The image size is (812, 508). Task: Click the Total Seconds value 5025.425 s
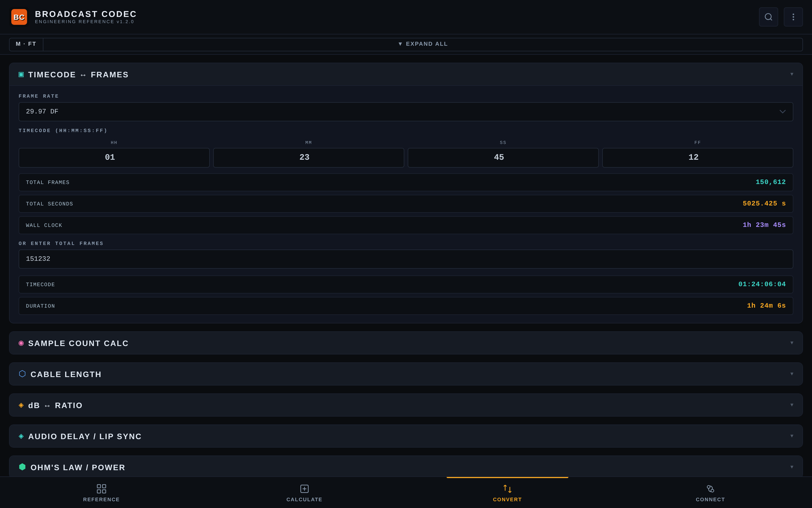pos(764,203)
